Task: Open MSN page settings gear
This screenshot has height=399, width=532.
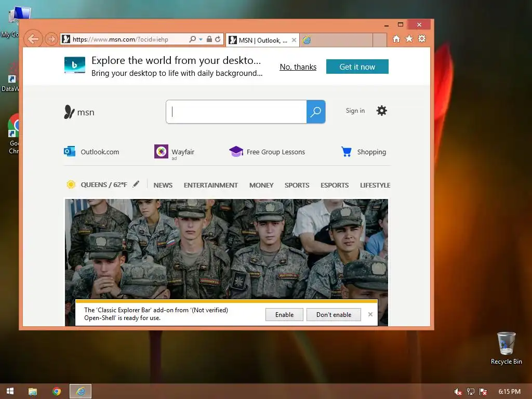Action: click(x=382, y=111)
